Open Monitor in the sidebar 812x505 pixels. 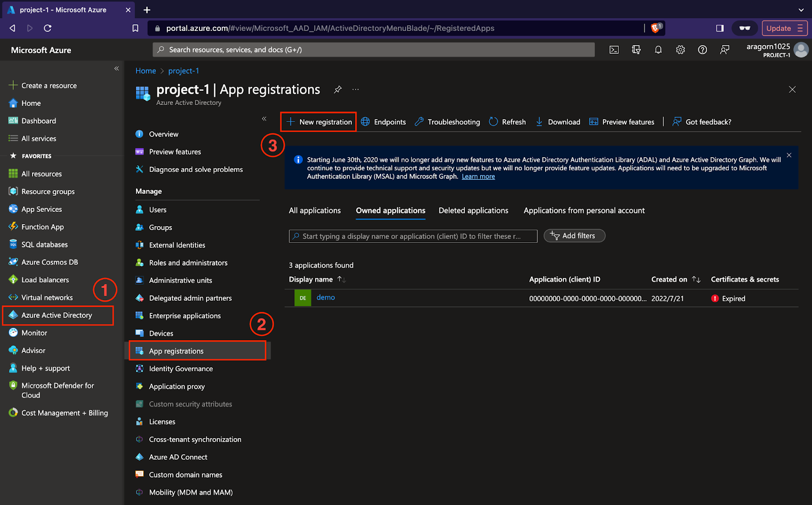pos(28,333)
